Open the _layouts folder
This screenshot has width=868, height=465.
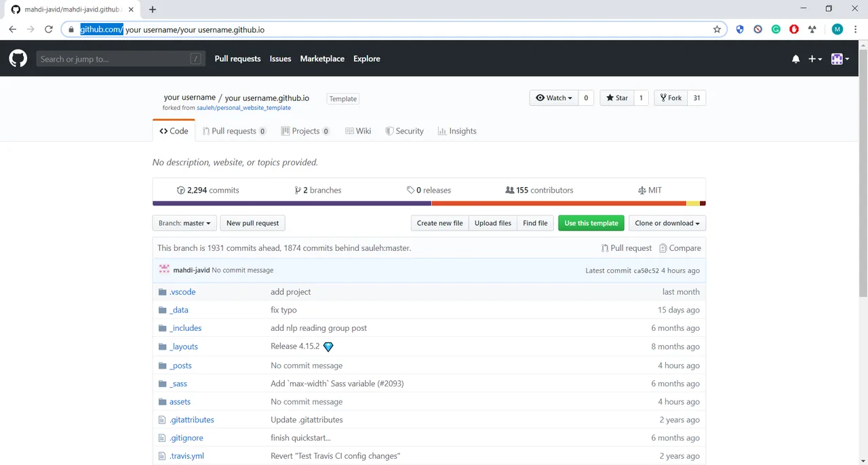[x=184, y=346]
